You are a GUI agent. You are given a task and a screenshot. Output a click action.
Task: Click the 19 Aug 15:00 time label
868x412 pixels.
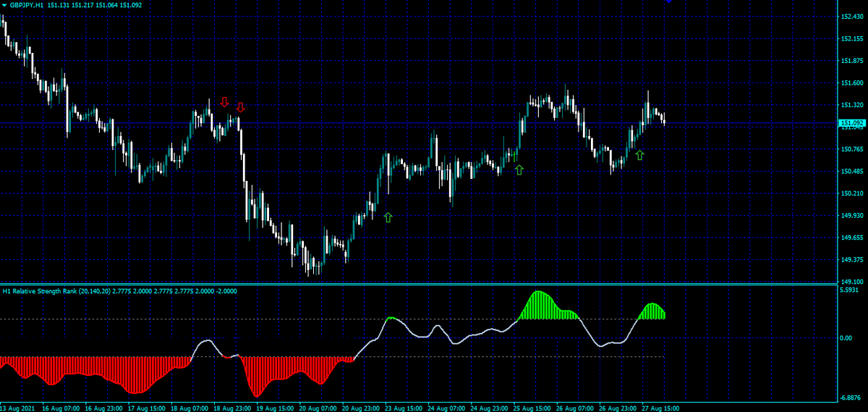[276, 408]
